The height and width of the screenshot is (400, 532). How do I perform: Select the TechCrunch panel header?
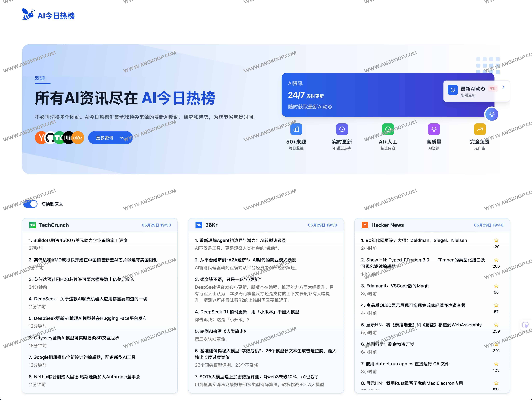(54, 225)
